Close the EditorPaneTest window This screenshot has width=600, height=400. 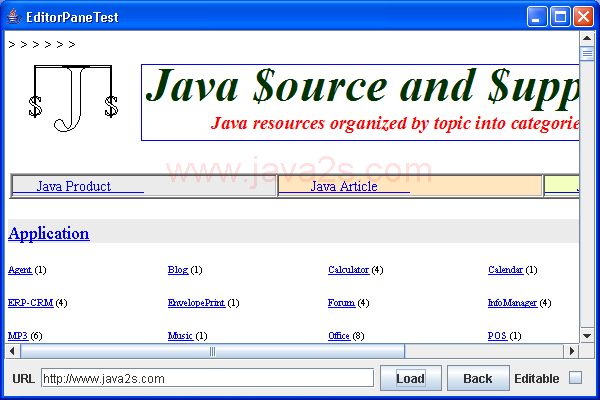(x=583, y=17)
